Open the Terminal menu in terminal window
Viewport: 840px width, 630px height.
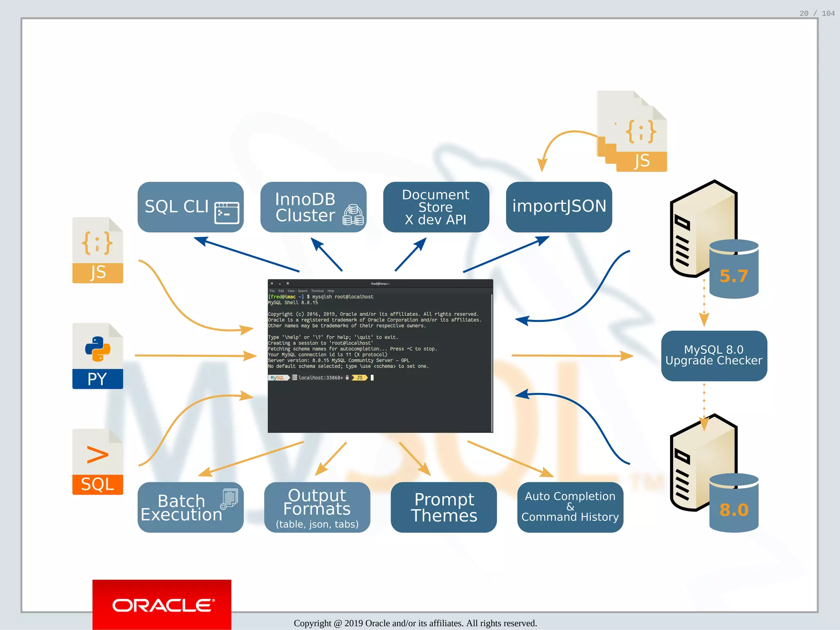317,291
